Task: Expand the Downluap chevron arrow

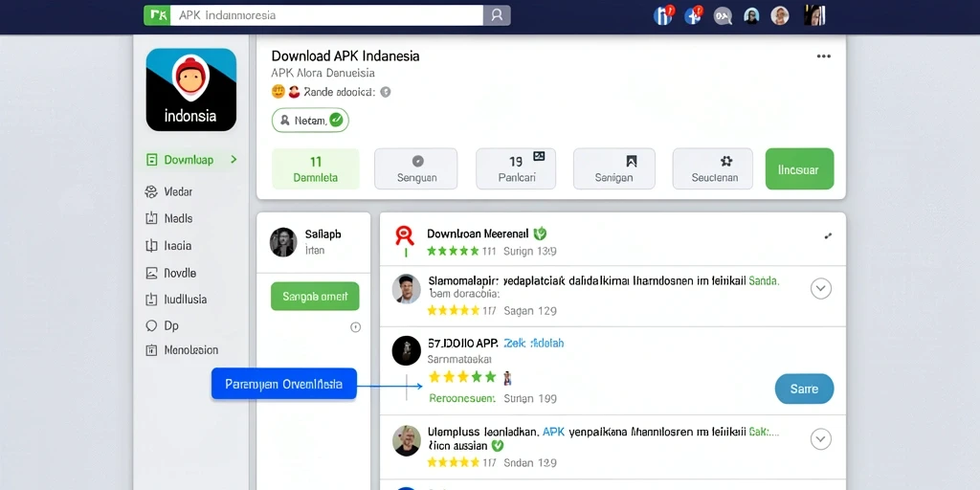Action: tap(234, 160)
